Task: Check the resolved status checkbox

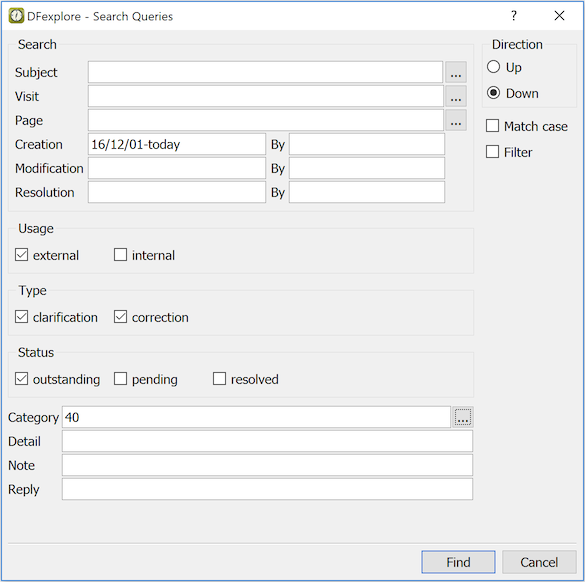Action: [219, 379]
